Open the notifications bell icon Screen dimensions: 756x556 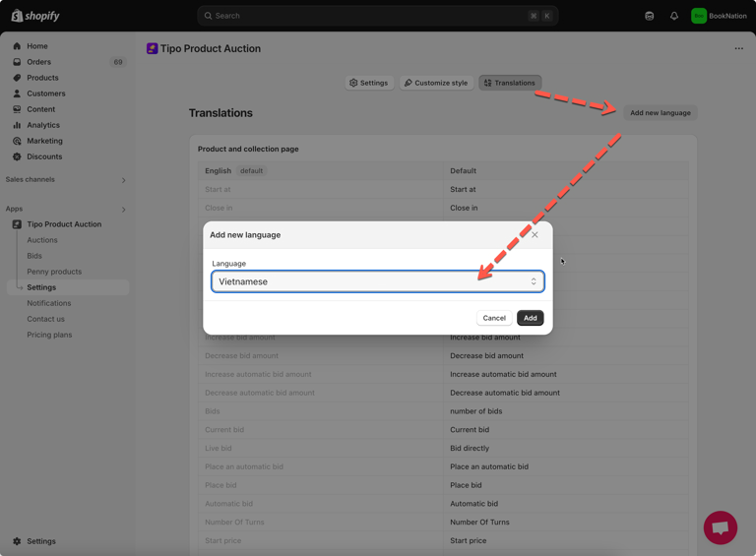tap(674, 16)
